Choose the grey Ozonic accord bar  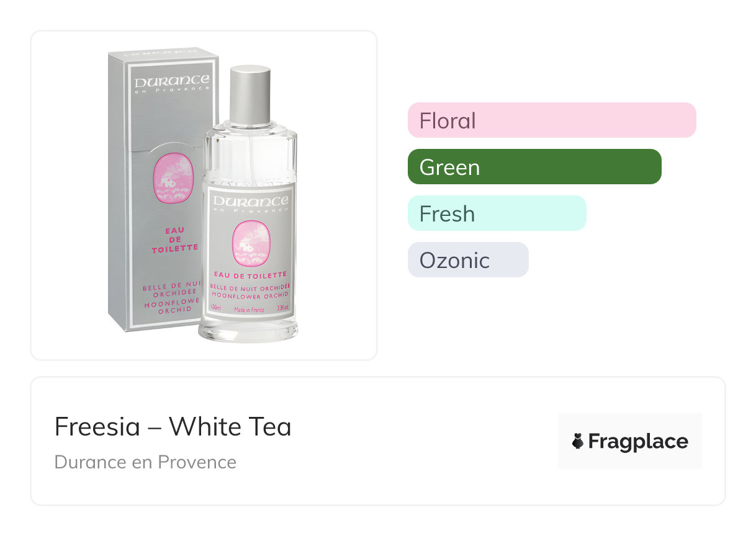[468, 260]
